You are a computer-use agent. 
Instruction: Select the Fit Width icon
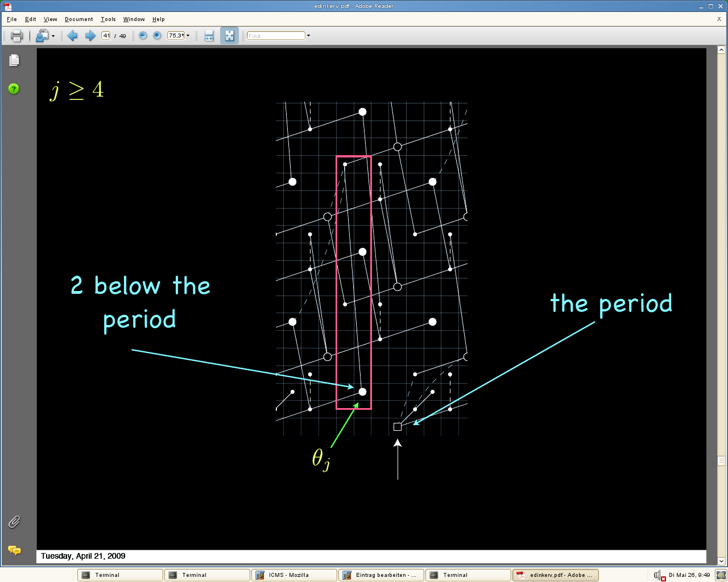[209, 36]
